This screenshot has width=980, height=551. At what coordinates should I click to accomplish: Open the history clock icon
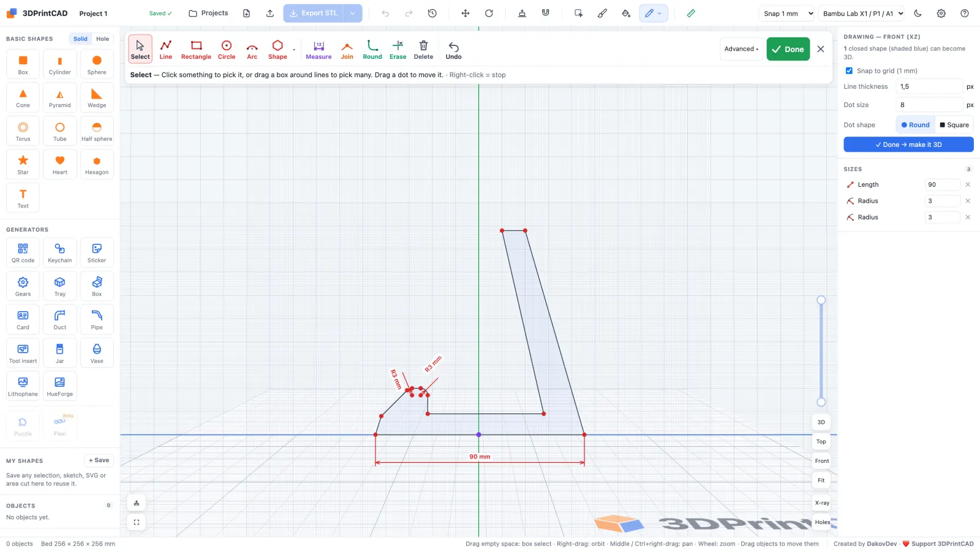coord(432,13)
